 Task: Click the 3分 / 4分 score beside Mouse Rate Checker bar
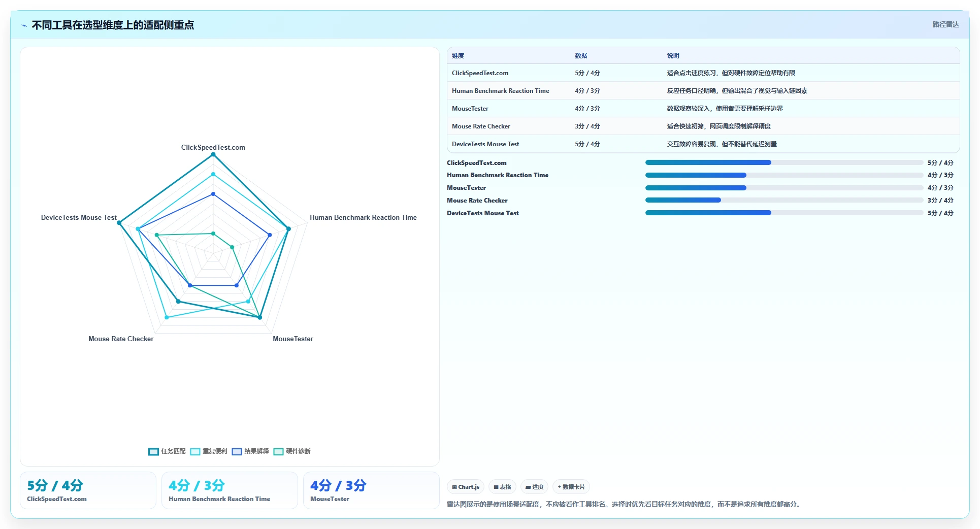pos(940,201)
